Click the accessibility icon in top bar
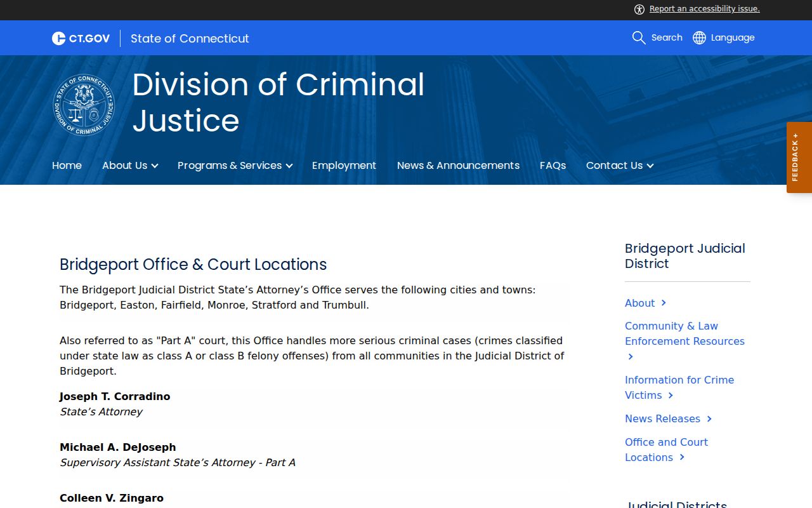 pos(639,9)
